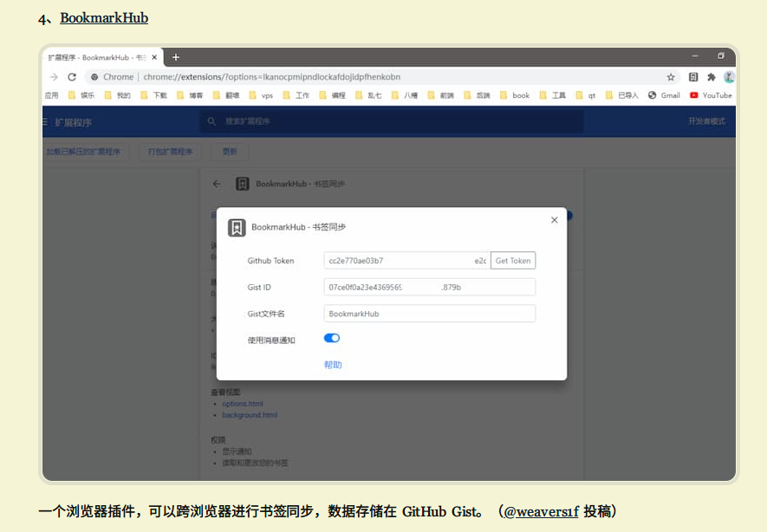Open the vps bookmark folder

[x=261, y=95]
